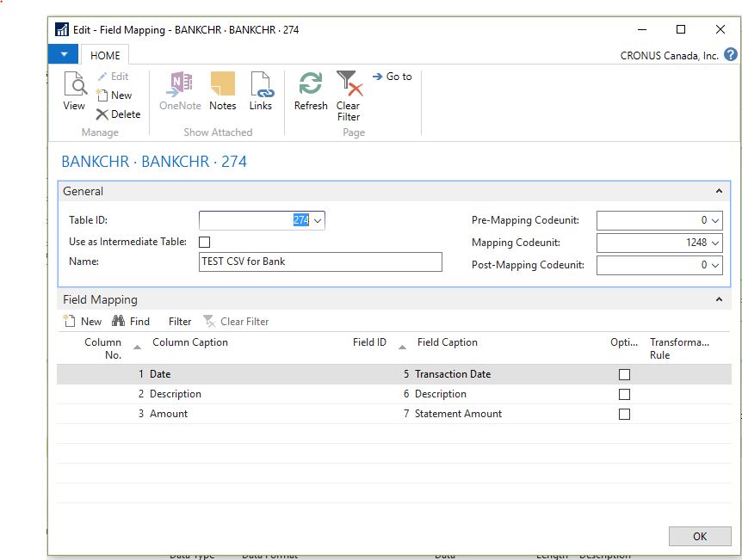Check the Optional box for the Amount row
Image resolution: width=742 pixels, height=560 pixels.
[x=624, y=414]
